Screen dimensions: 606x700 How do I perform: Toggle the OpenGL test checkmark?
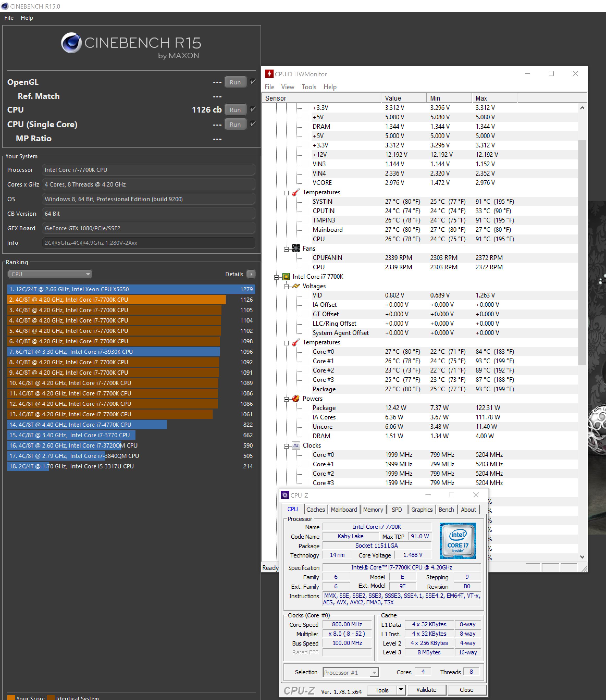(253, 82)
